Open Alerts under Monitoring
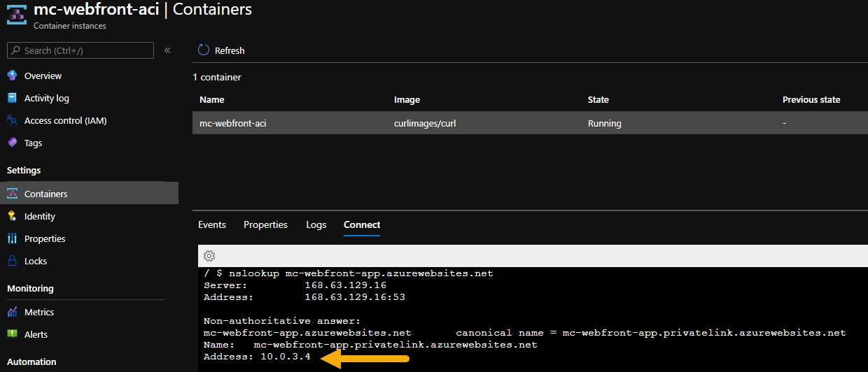 click(x=36, y=334)
